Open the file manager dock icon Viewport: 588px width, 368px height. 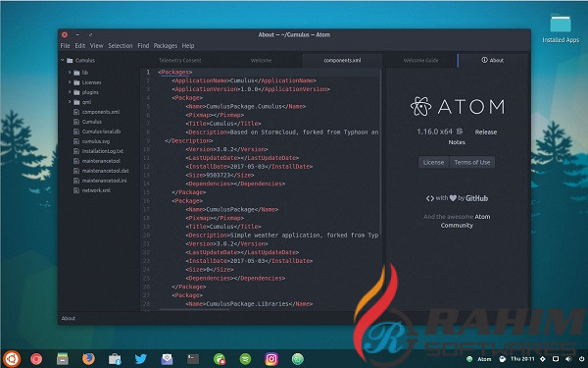tap(63, 359)
